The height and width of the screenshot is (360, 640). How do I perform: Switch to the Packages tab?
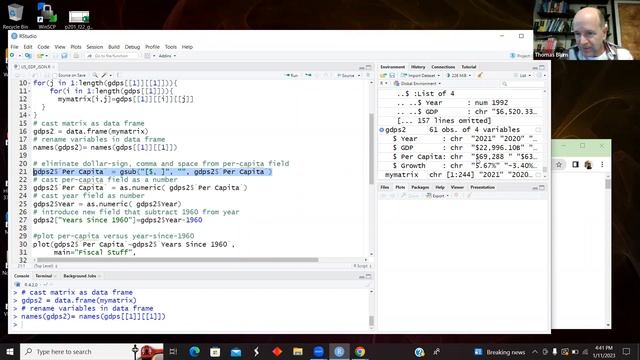(420, 187)
